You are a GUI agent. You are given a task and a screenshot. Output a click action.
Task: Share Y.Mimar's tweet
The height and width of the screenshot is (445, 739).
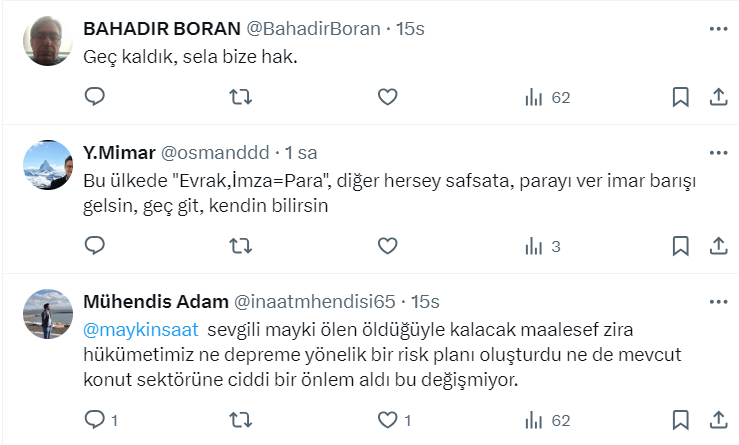point(717,245)
